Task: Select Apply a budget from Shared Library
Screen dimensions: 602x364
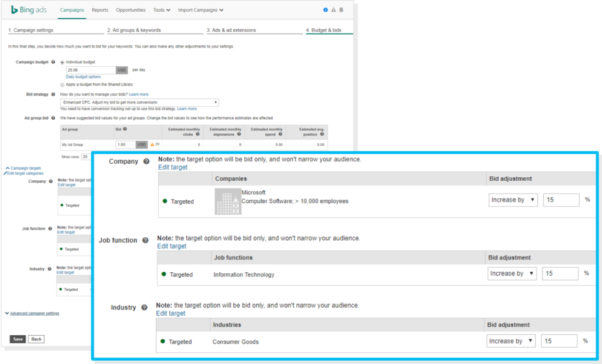Action: point(62,85)
